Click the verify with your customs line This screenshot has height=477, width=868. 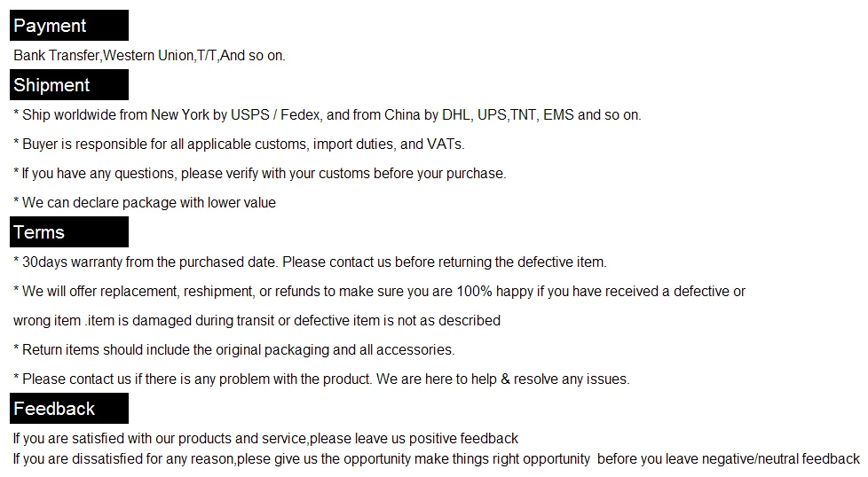pyautogui.click(x=259, y=174)
